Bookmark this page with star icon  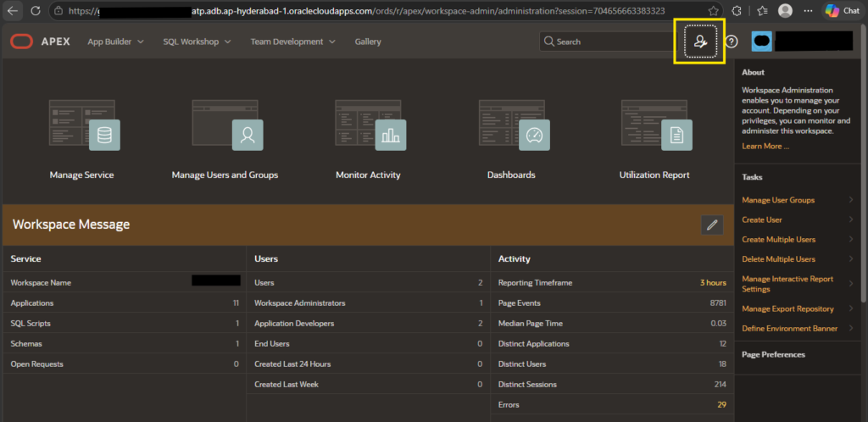click(714, 11)
